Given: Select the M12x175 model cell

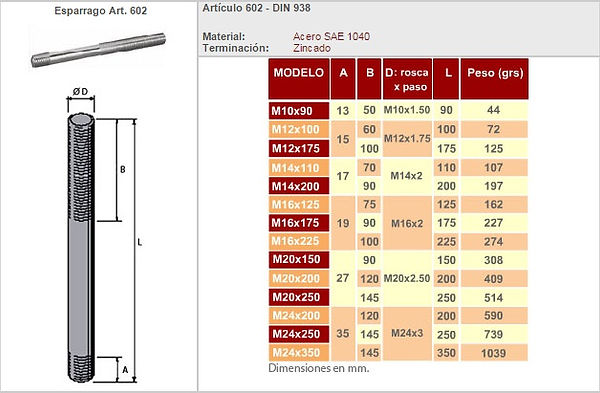Looking at the screenshot, I should coord(299,148).
